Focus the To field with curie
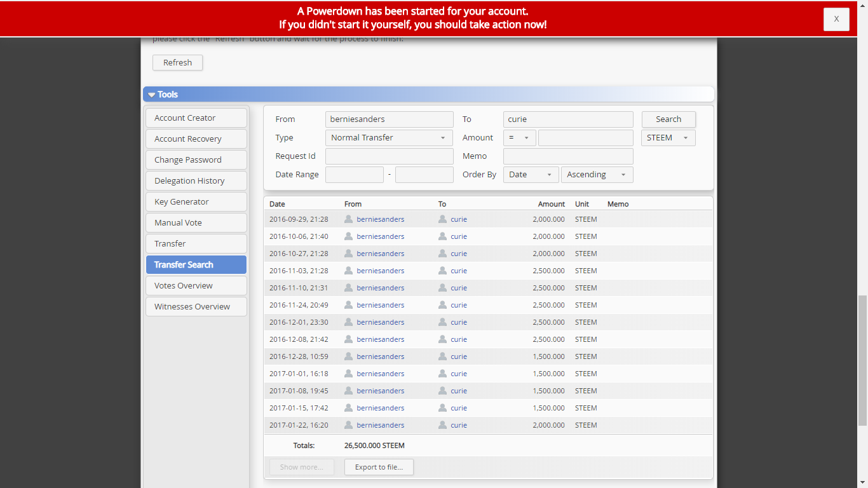The height and width of the screenshot is (488, 868). (x=568, y=119)
